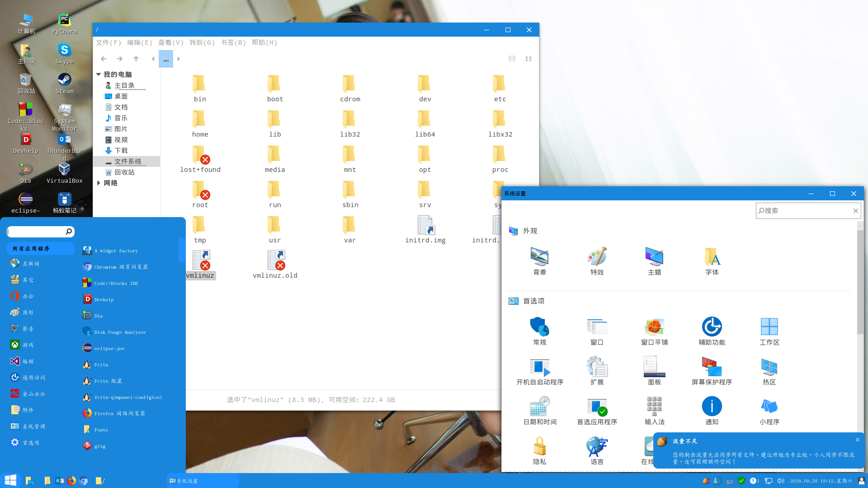Click the Firefox icon in the taskbar
This screenshot has height=488, width=868.
coord(71,481)
